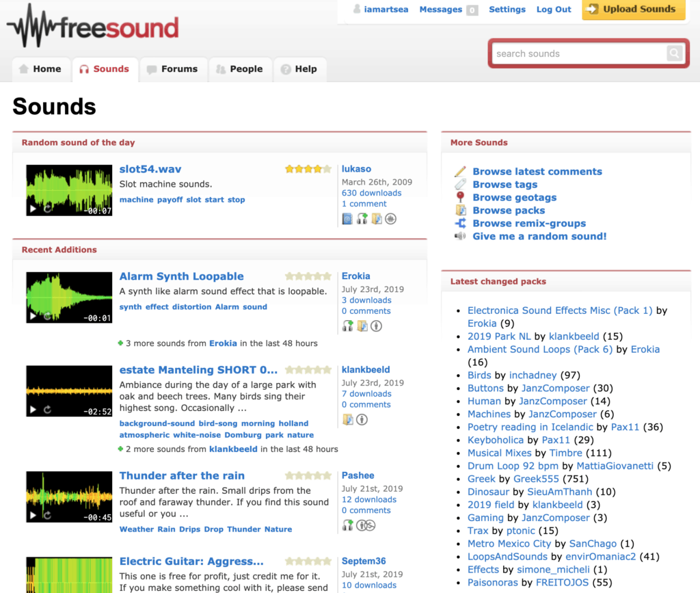Screen dimensions: 700x593
Task: Click the headphones remix icon under Pashee
Action: point(347,525)
